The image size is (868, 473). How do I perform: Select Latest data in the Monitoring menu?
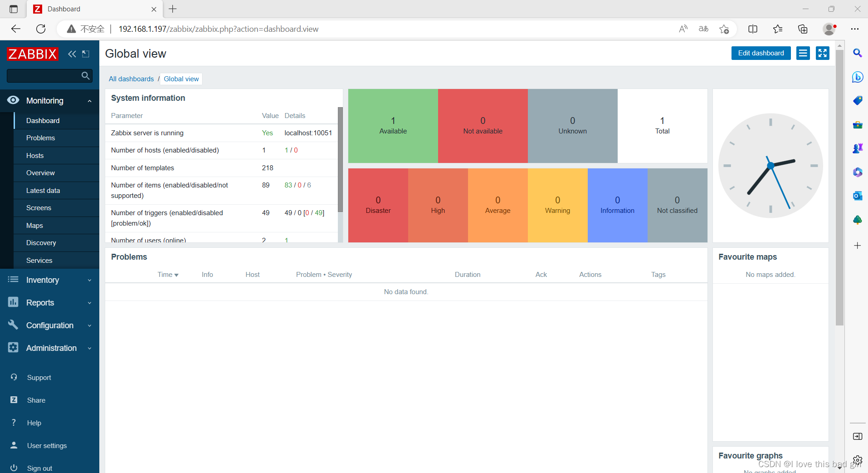coord(43,190)
